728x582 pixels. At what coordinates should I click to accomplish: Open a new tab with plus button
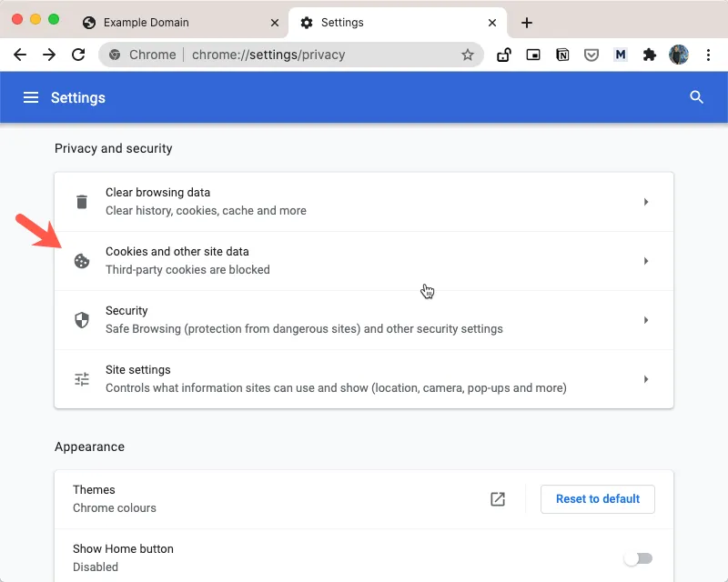(527, 23)
